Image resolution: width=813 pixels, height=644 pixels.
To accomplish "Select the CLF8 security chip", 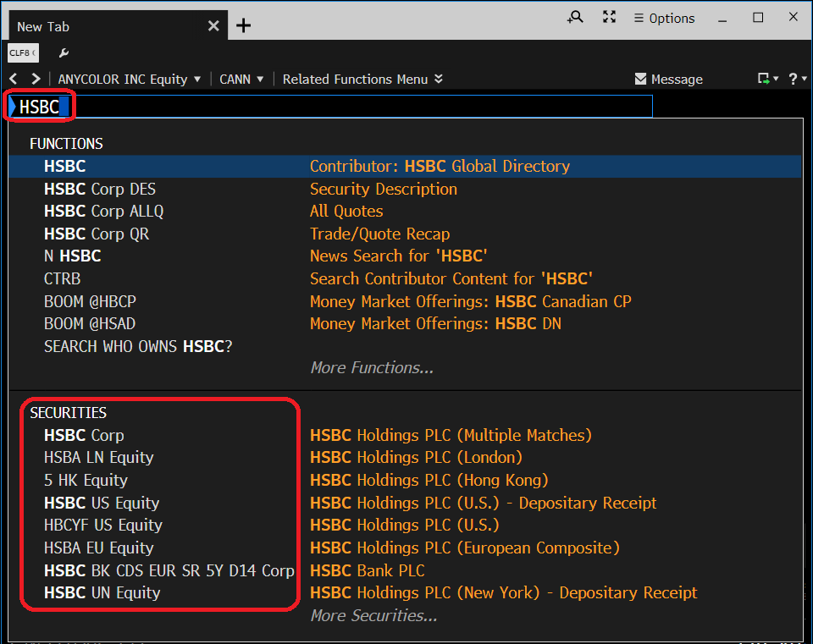I will tap(23, 52).
